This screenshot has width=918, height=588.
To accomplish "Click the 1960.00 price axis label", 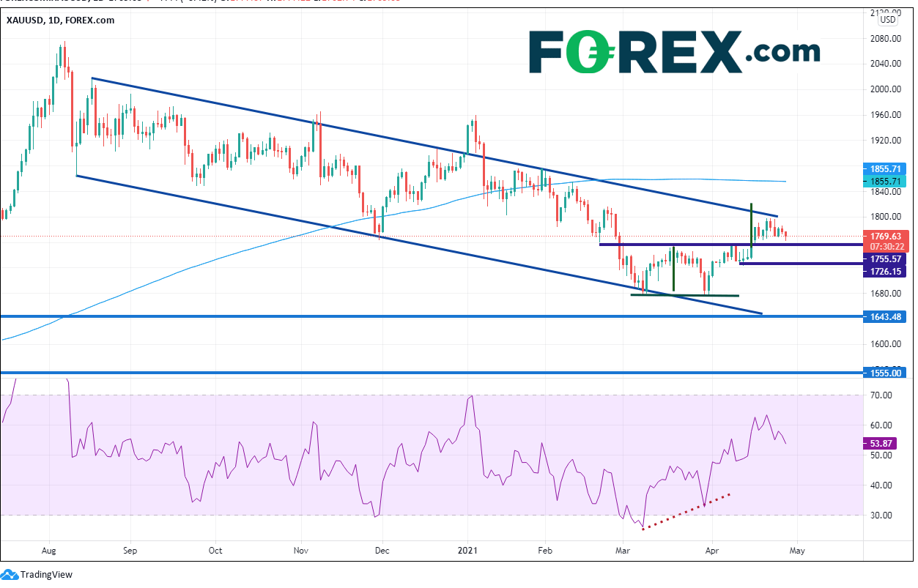I will [885, 115].
